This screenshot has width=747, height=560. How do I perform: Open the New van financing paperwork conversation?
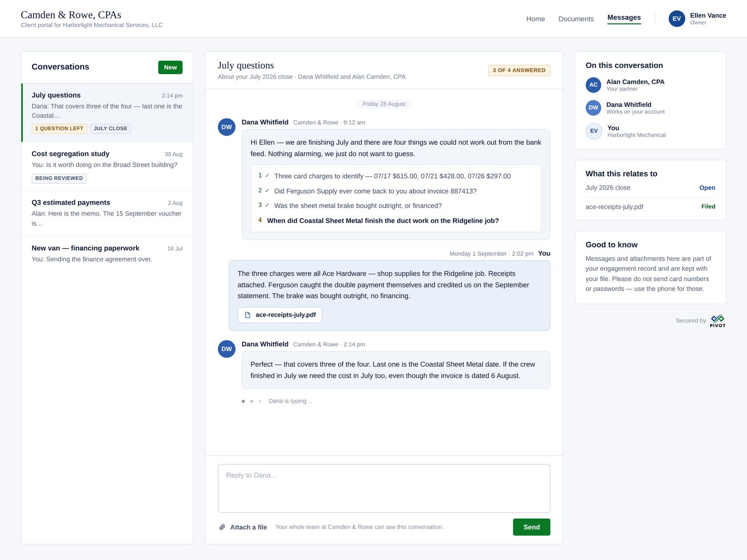107,254
